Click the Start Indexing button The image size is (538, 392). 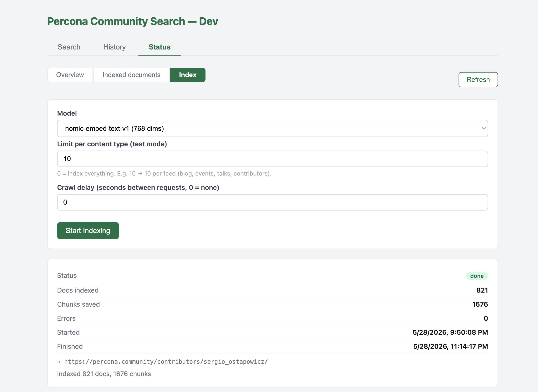click(x=88, y=230)
